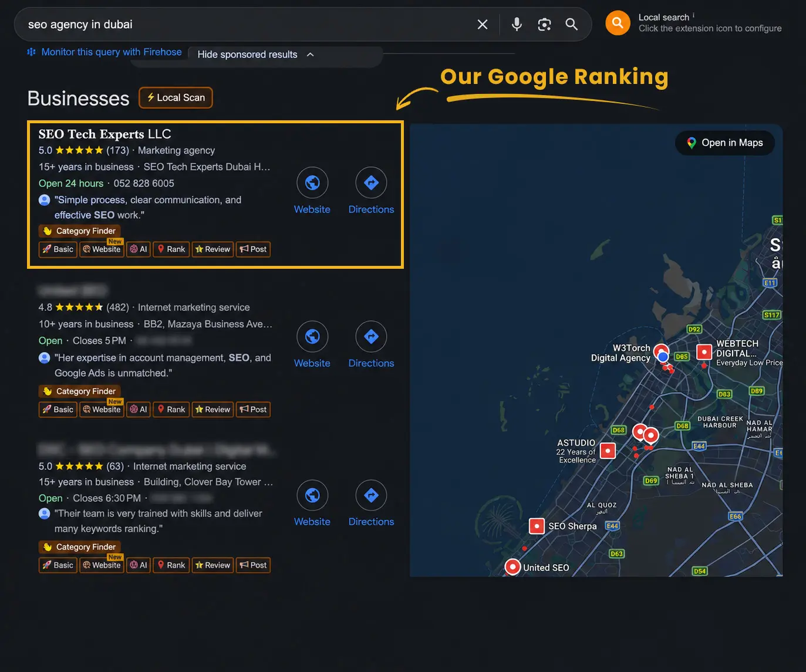
Task: Click 'Dubai Creek Harbour' map label
Action: pyautogui.click(x=720, y=422)
